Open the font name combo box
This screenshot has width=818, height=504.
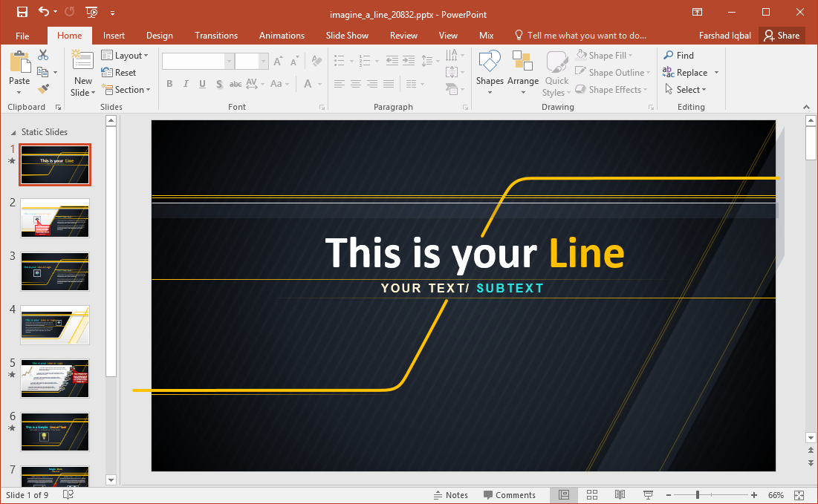pos(198,61)
